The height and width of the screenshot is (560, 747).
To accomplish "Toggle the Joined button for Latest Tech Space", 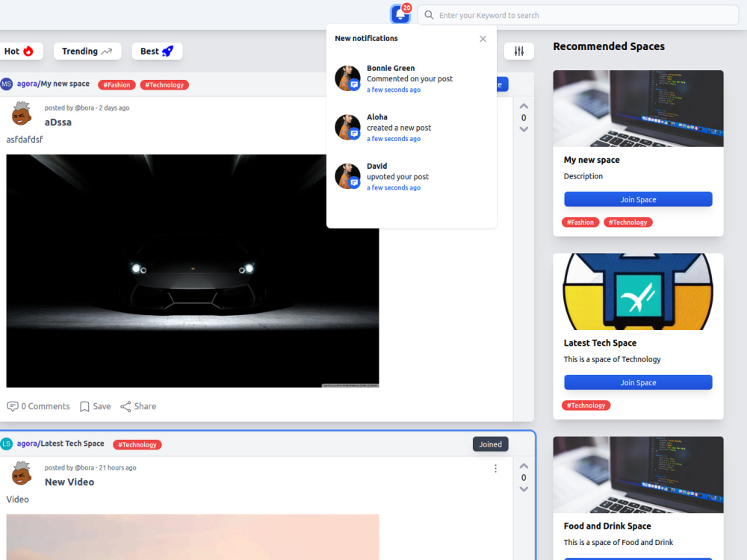I will [490, 444].
